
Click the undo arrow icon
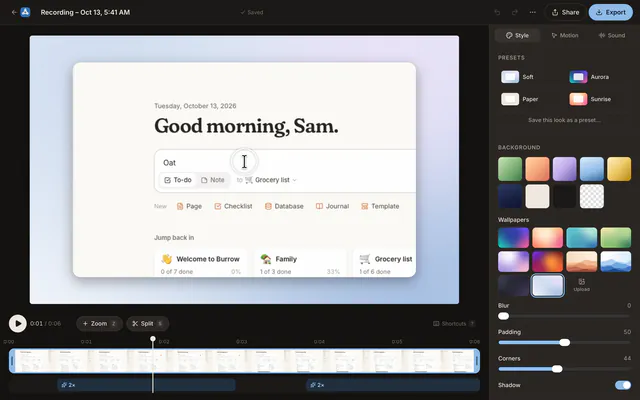497,12
